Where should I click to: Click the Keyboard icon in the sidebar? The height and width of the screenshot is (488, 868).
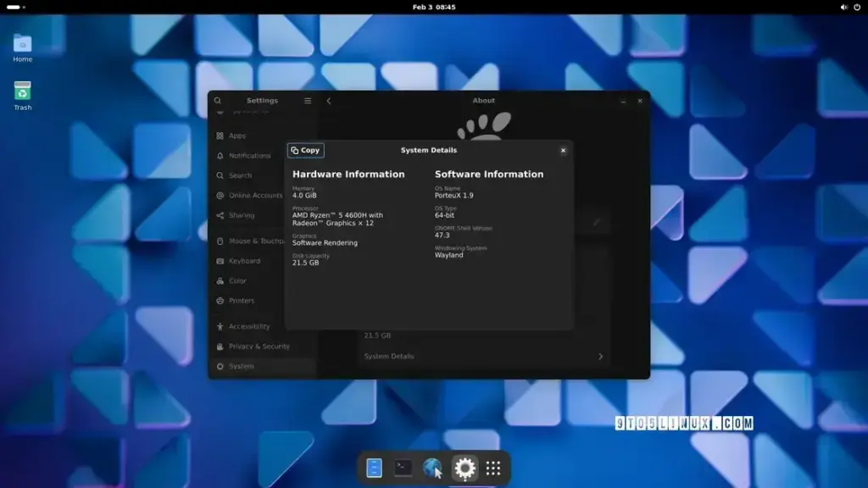pos(220,261)
